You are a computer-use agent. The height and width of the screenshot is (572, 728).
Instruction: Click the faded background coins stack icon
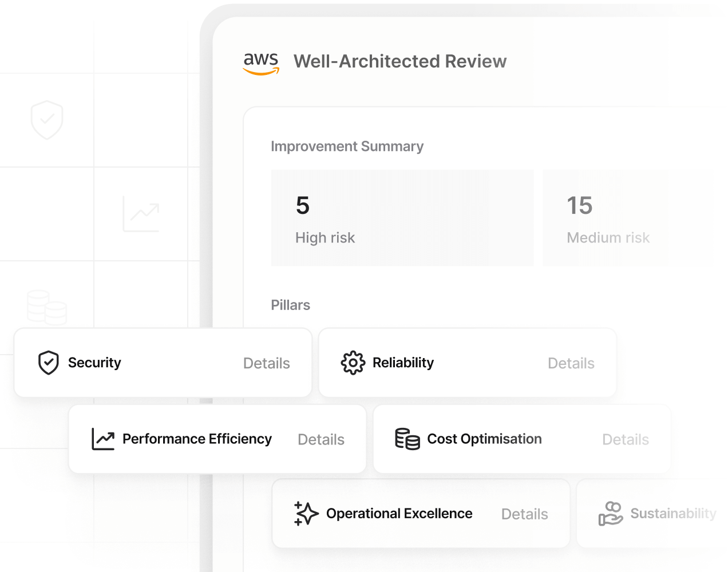point(47,308)
